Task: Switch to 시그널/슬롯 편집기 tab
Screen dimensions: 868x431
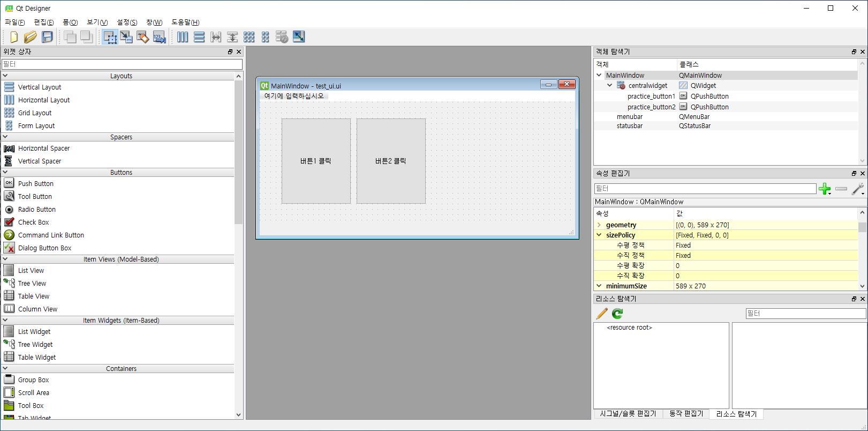Action: click(x=628, y=414)
